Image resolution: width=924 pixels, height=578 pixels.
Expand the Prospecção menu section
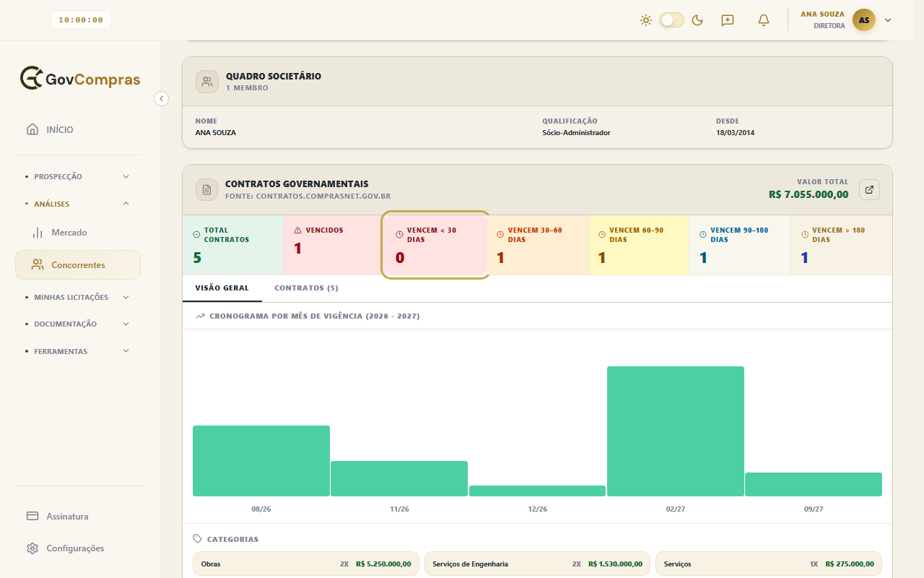[x=78, y=176]
